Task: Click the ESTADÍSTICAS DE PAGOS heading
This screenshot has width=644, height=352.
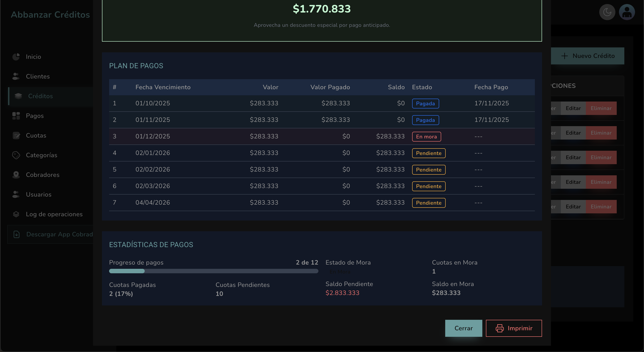Action: pyautogui.click(x=151, y=244)
